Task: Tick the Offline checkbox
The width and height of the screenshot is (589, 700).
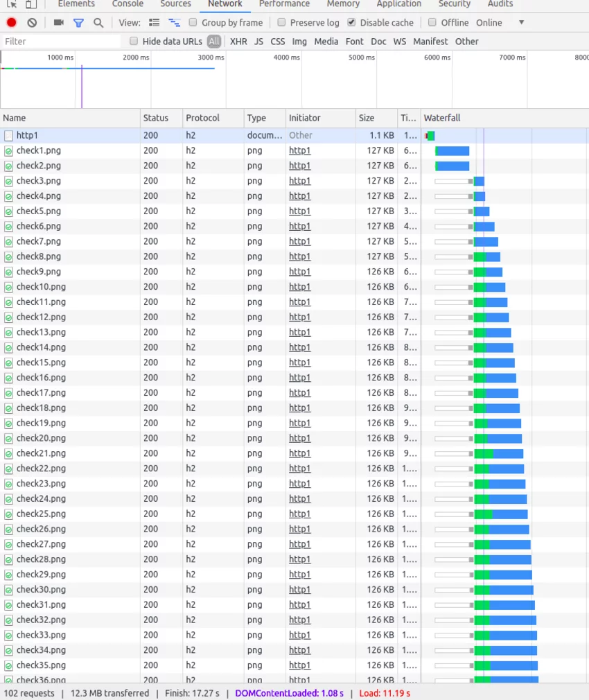Action: 432,22
